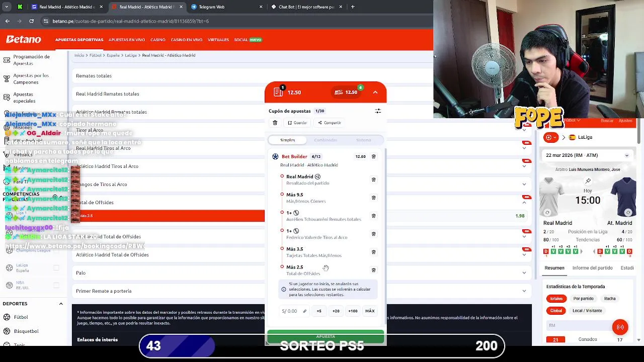Expand the Remates totales market
The height and width of the screenshot is (362, 644).
coord(302,76)
